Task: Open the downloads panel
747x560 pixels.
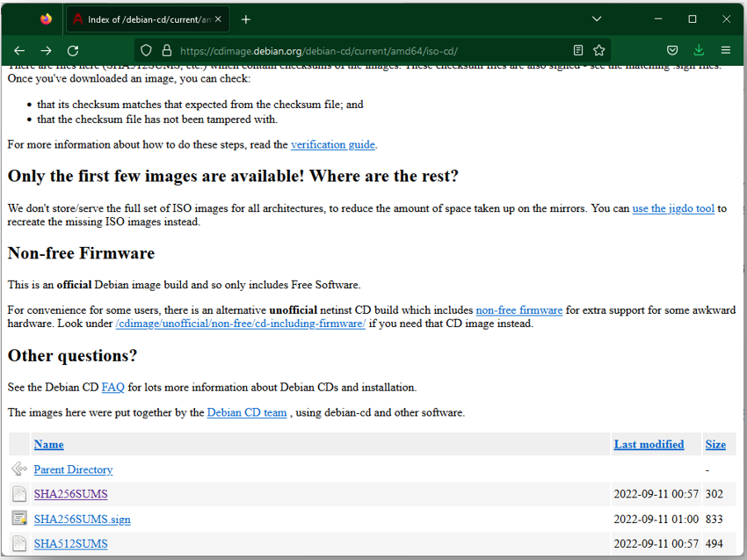Action: click(x=699, y=50)
